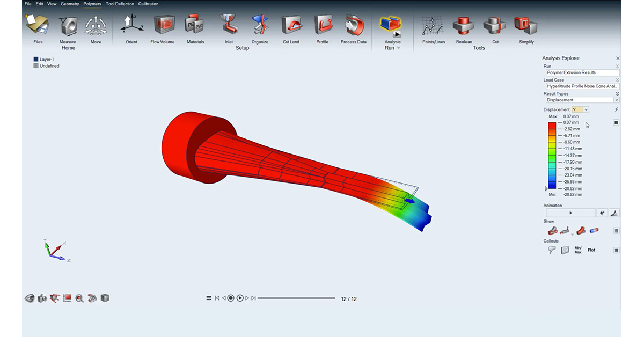The height and width of the screenshot is (337, 644).
Task: Toggle the Layer-1 legend color box
Action: pyautogui.click(x=36, y=60)
